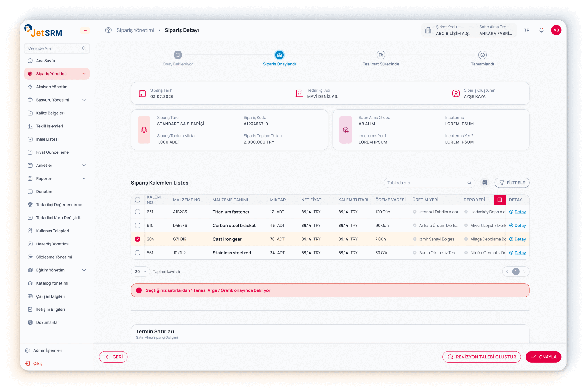Open the Detay link for Stainless steel rod

(520, 253)
